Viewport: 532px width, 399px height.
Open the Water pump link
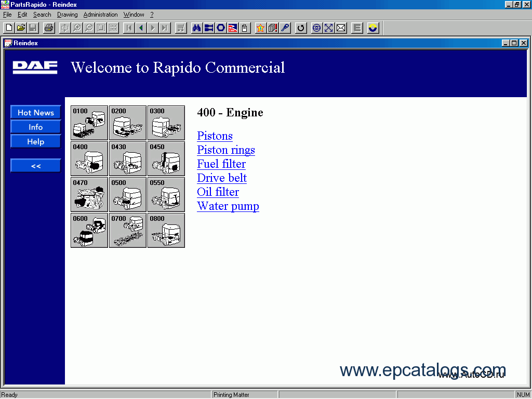pyautogui.click(x=228, y=206)
